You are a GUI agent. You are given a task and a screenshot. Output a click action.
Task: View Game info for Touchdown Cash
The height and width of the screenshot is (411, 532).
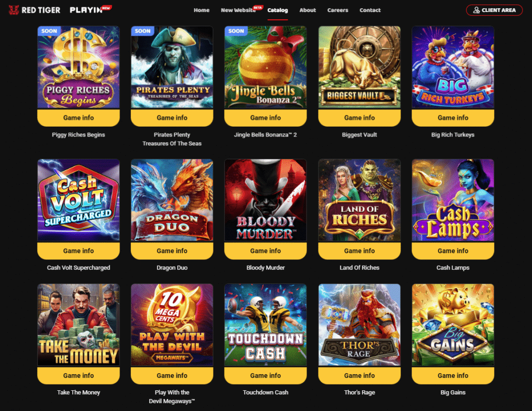click(x=265, y=375)
